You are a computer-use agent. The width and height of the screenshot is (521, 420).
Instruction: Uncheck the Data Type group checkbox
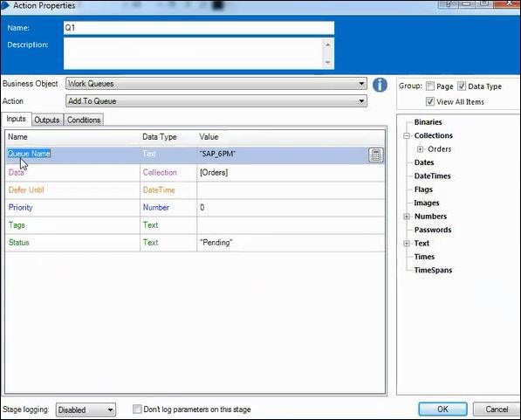[x=462, y=86]
